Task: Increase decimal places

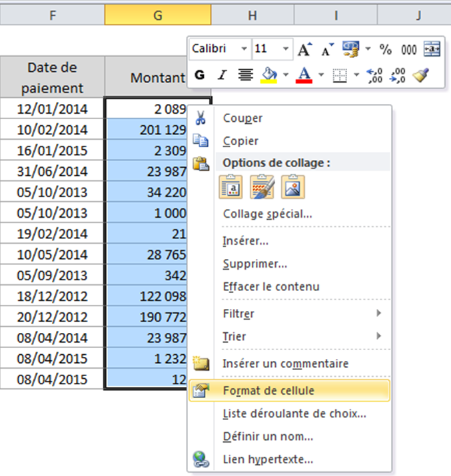Action: [374, 75]
